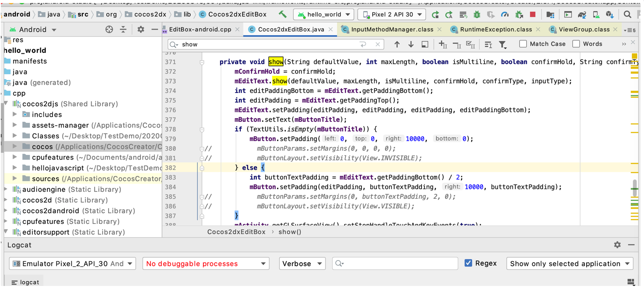Open the Verbose log level dropdown
The width and height of the screenshot is (644, 289).
click(302, 263)
